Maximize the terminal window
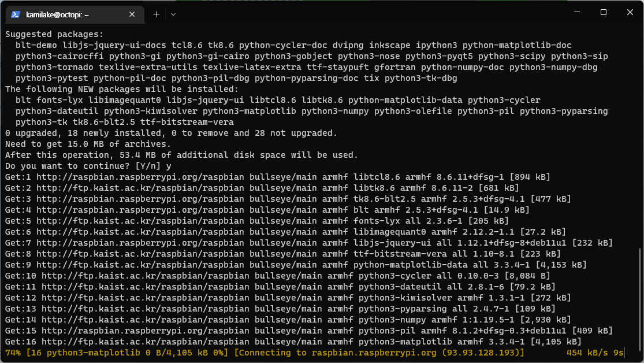644x363 pixels. point(604,12)
